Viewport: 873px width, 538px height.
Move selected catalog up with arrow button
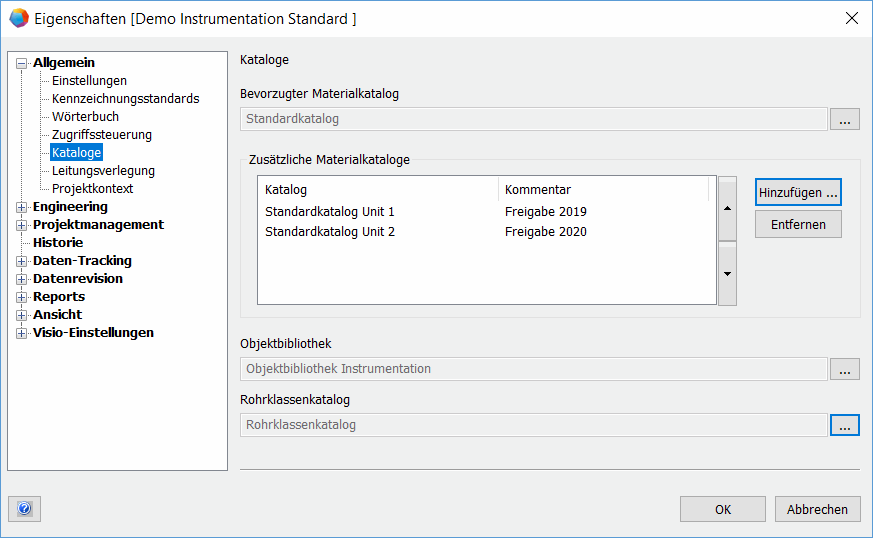pos(728,208)
